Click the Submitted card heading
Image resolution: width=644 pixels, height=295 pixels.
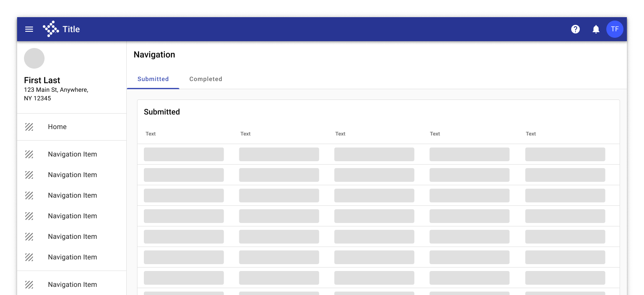tap(162, 112)
